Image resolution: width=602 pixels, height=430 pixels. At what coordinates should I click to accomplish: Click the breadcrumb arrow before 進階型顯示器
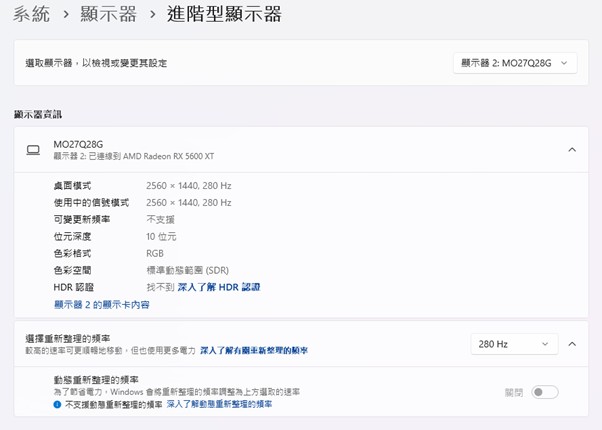tap(151, 15)
